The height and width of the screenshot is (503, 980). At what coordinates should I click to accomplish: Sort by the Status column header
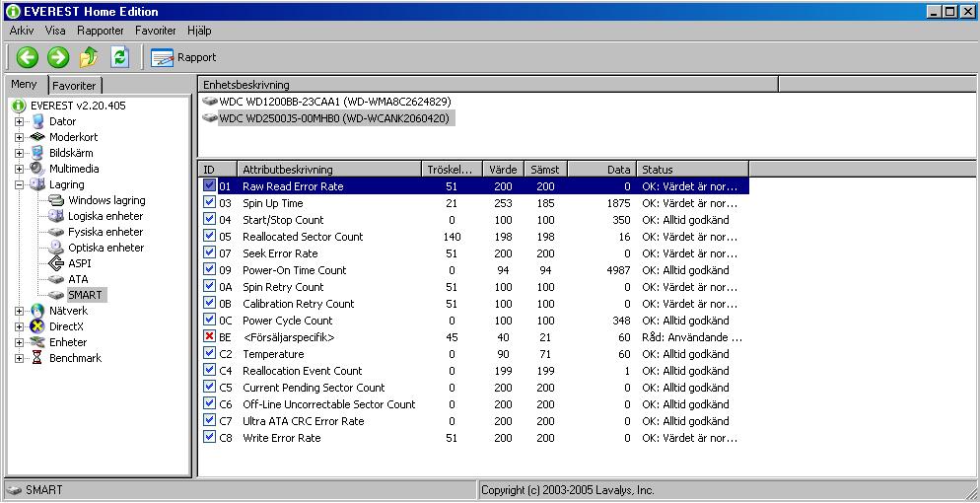(692, 170)
